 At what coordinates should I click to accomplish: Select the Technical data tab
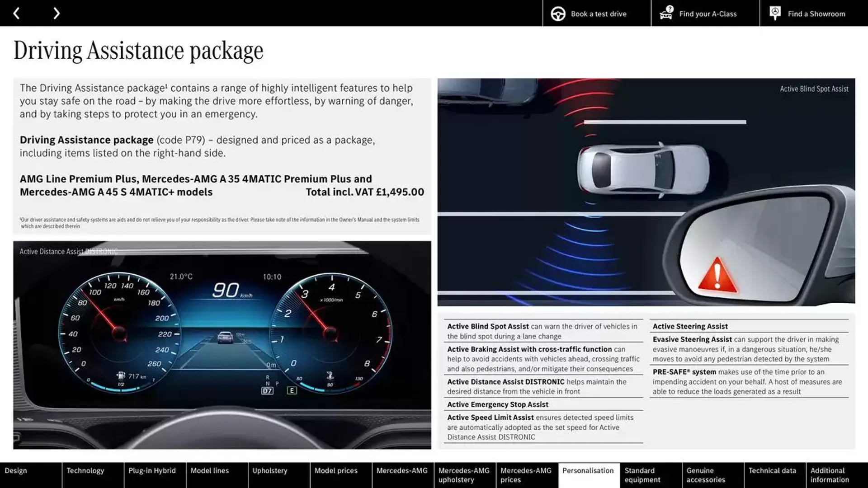pos(773,475)
